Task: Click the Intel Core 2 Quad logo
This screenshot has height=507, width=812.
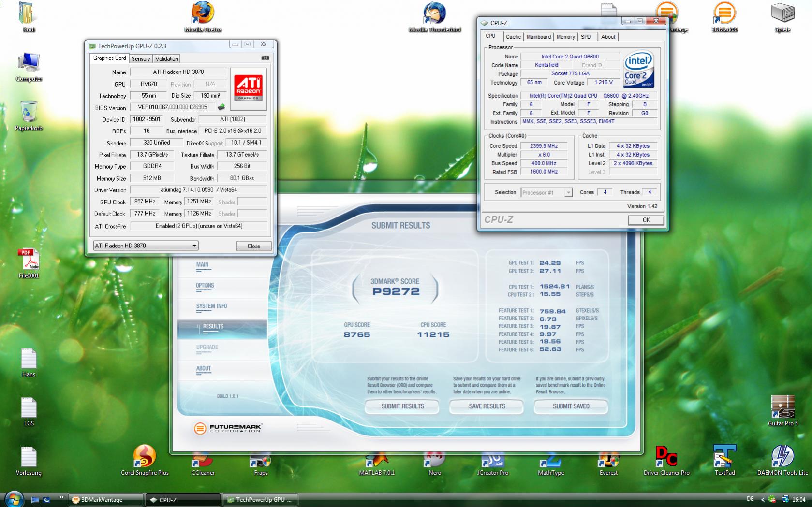Action: (638, 70)
